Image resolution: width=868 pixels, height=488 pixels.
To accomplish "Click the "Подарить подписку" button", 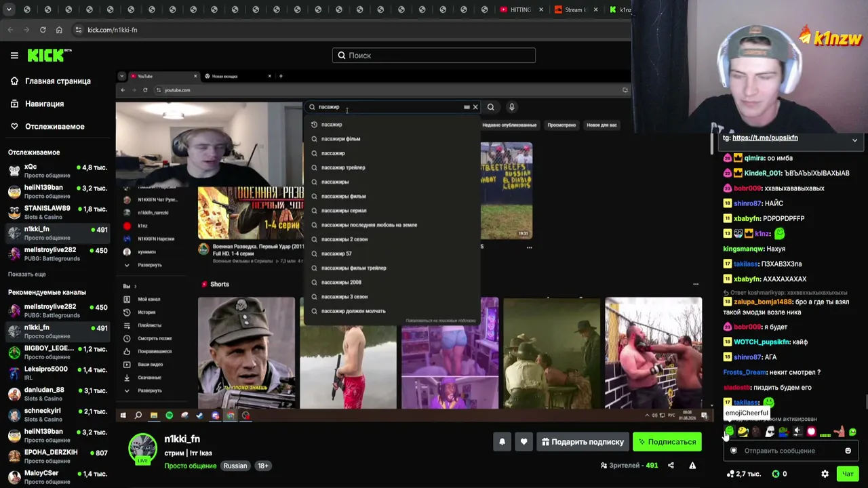I will pos(583,442).
